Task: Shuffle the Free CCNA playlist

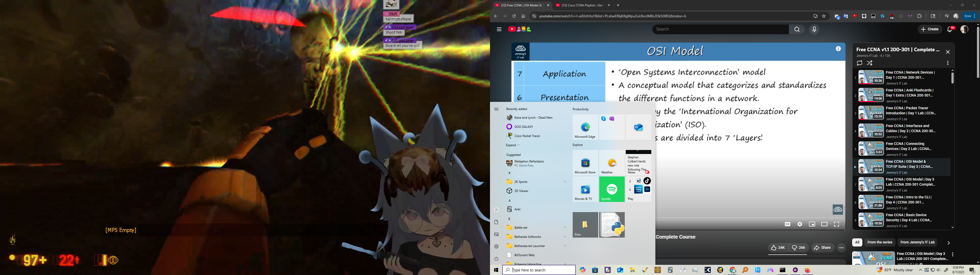Action: [870, 63]
